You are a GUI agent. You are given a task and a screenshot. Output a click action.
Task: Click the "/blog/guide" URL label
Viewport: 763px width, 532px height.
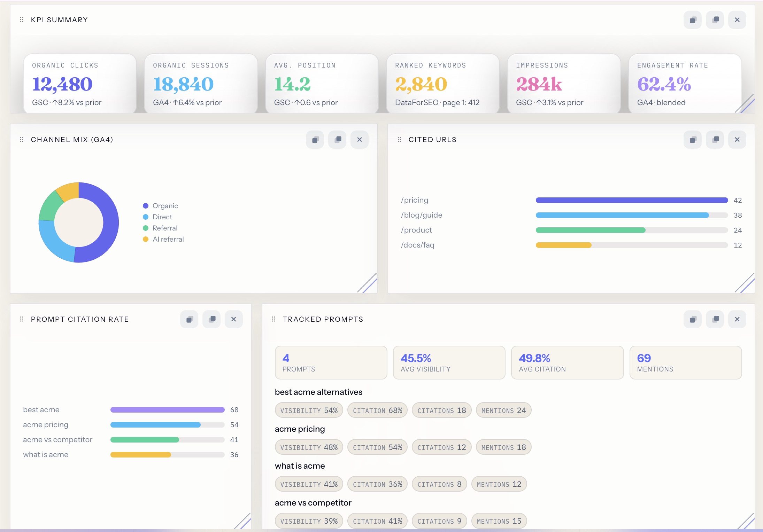click(x=422, y=215)
